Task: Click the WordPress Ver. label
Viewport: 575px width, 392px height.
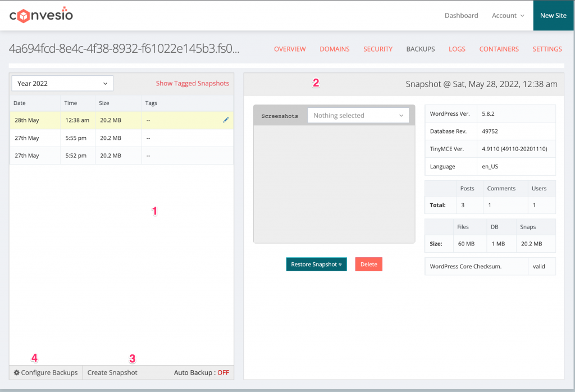Action: click(x=450, y=113)
